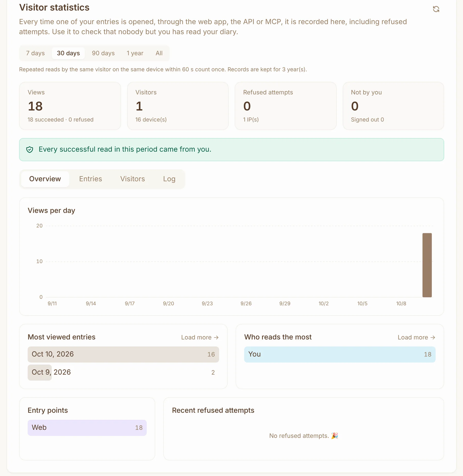Click the You reader bar
The width and height of the screenshot is (463, 476).
click(x=340, y=354)
